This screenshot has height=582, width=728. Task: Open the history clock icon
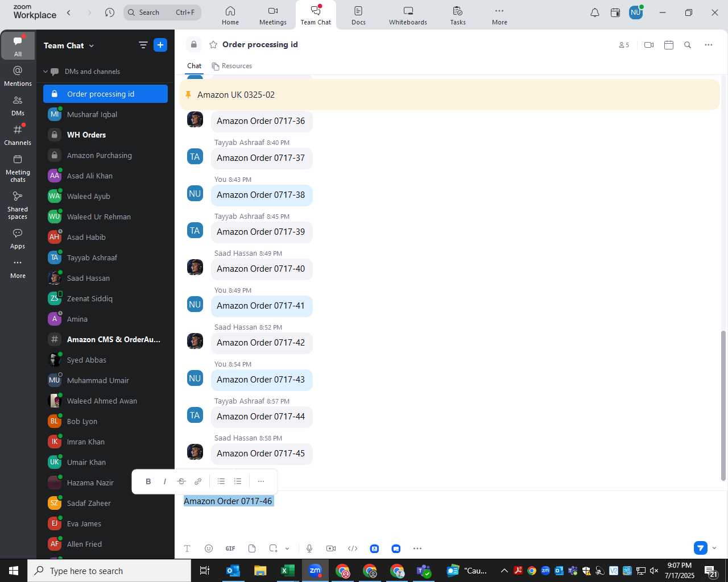click(110, 13)
